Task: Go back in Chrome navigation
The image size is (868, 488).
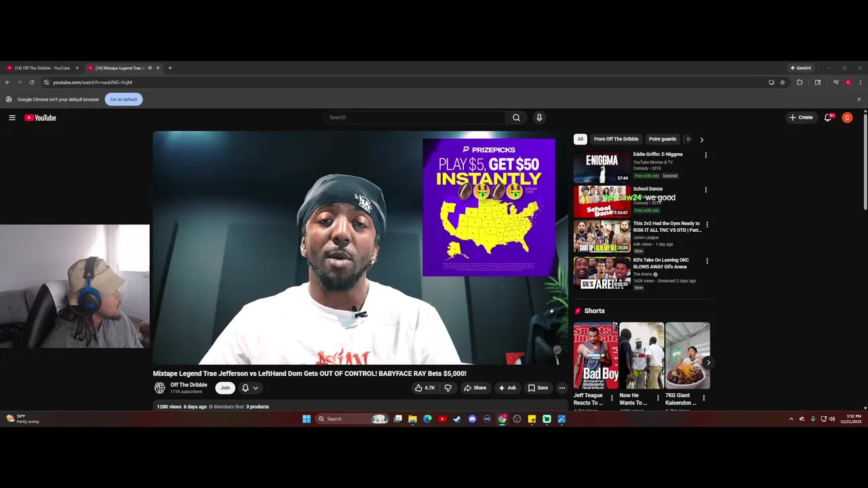Action: 7,82
